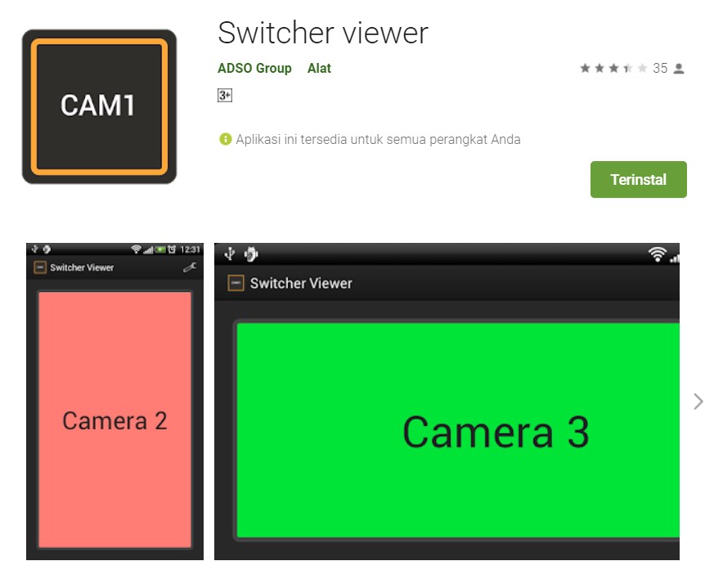The width and height of the screenshot is (714, 588).
Task: Click the Aplikasi ini tersedia availability text
Action: (378, 139)
